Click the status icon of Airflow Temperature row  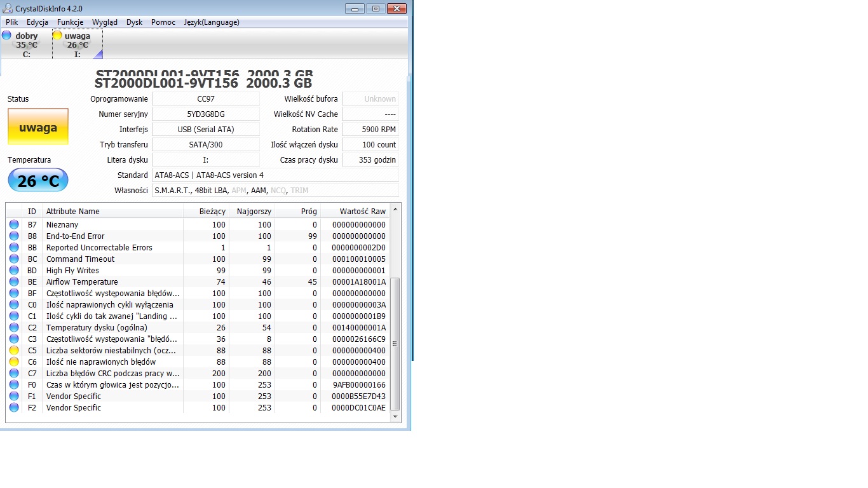[14, 281]
